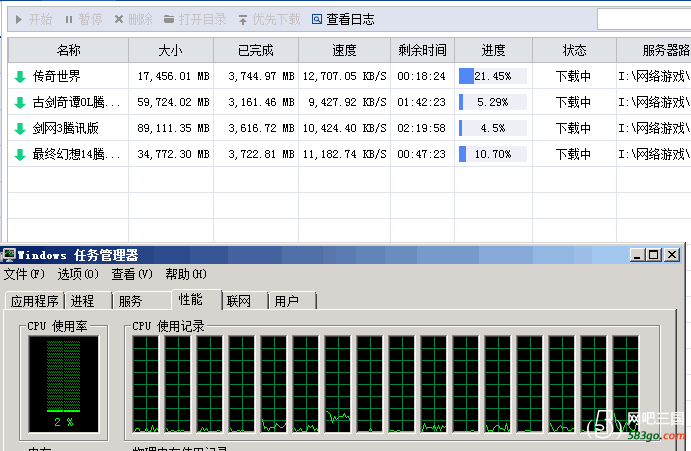
Task: Click the green arrow icon for 古剑奇谭OL
Action: tap(20, 103)
